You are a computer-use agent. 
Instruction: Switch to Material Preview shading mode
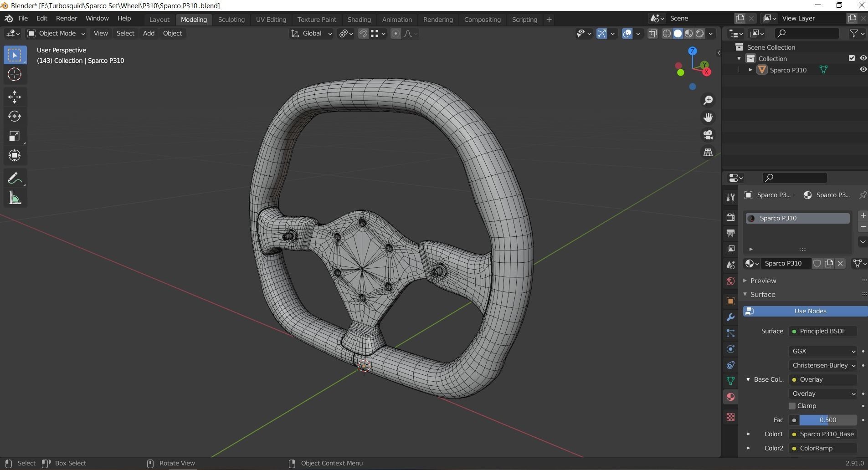pos(688,33)
